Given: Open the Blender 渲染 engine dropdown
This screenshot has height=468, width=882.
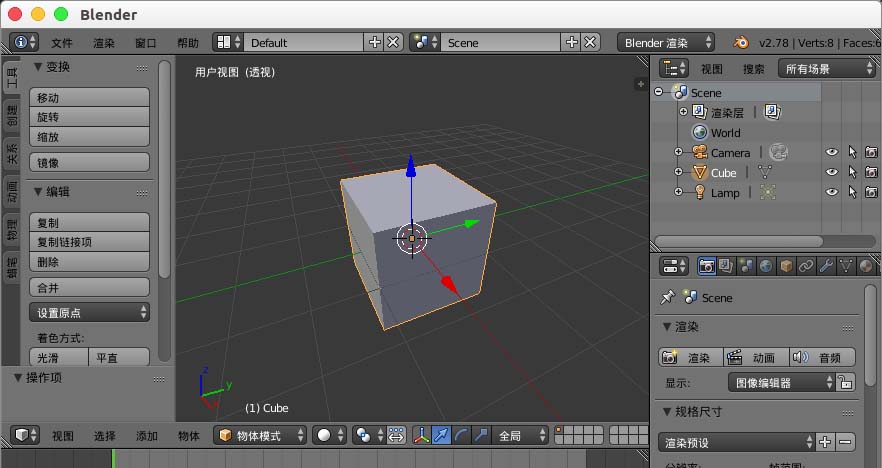Looking at the screenshot, I should tap(666, 42).
